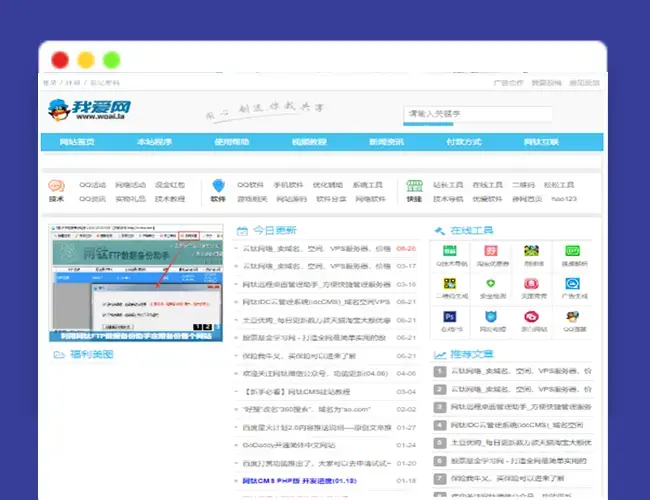Image resolution: width=650 pixels, height=500 pixels.
Task: Open 视频教程 in the navigation bar
Action: (x=309, y=142)
